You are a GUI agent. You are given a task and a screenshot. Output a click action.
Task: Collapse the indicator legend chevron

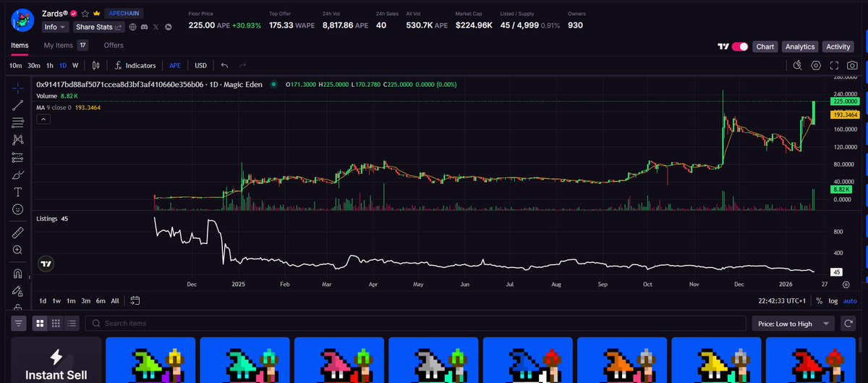coord(43,118)
